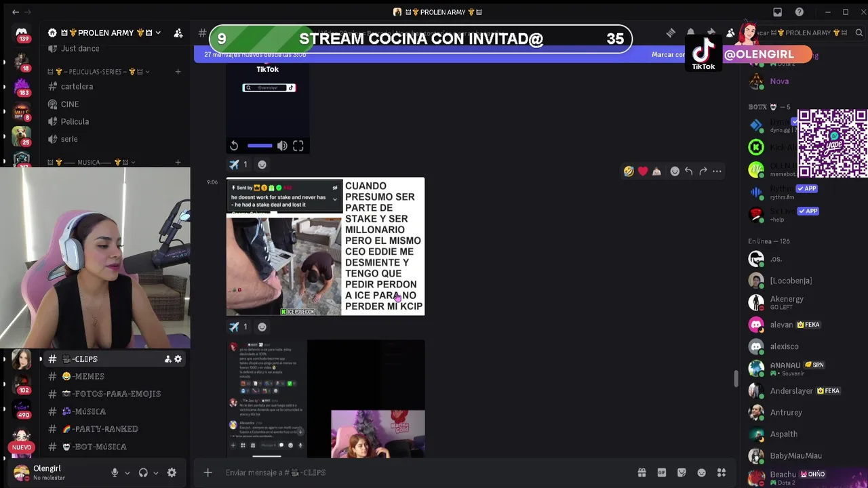
Task: Open the Stake meme image attachment
Action: (325, 247)
